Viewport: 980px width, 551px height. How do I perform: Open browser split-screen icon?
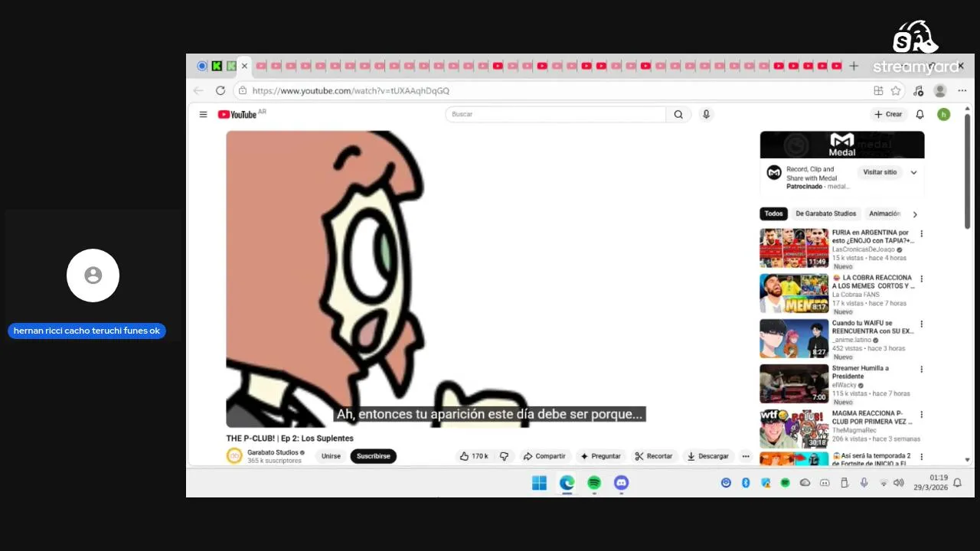pyautogui.click(x=878, y=90)
